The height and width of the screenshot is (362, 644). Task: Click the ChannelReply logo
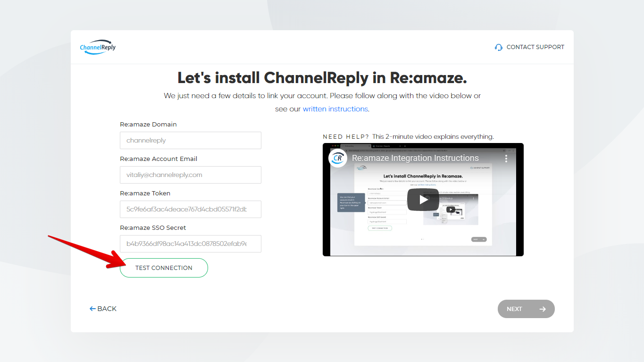coord(98,47)
